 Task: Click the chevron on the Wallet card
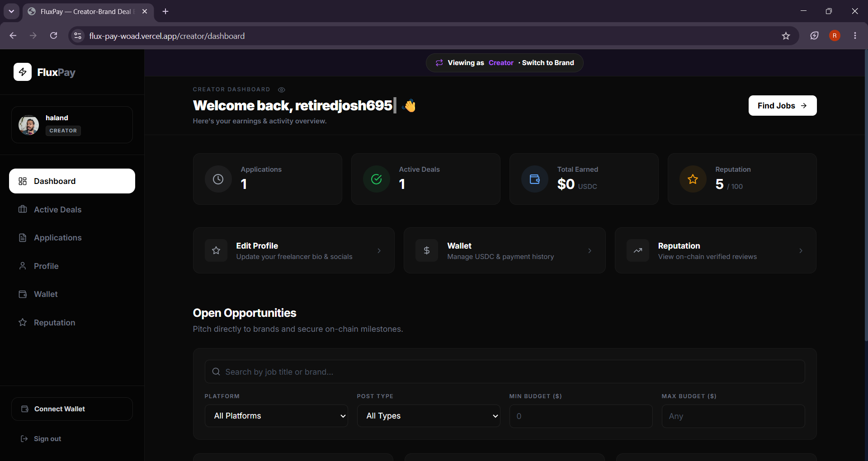(590, 251)
